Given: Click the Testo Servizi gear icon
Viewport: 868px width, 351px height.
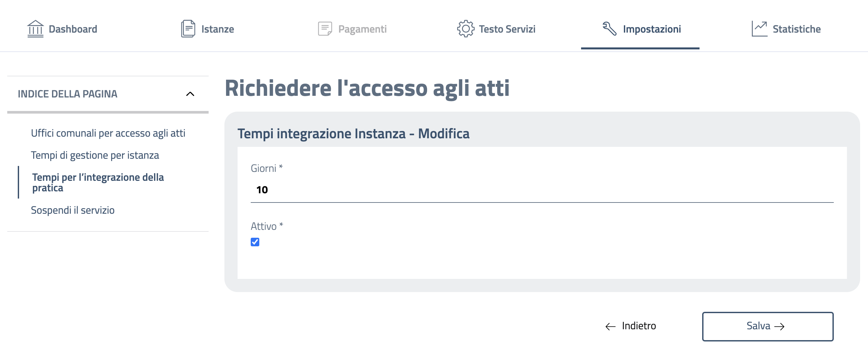Looking at the screenshot, I should pyautogui.click(x=465, y=29).
